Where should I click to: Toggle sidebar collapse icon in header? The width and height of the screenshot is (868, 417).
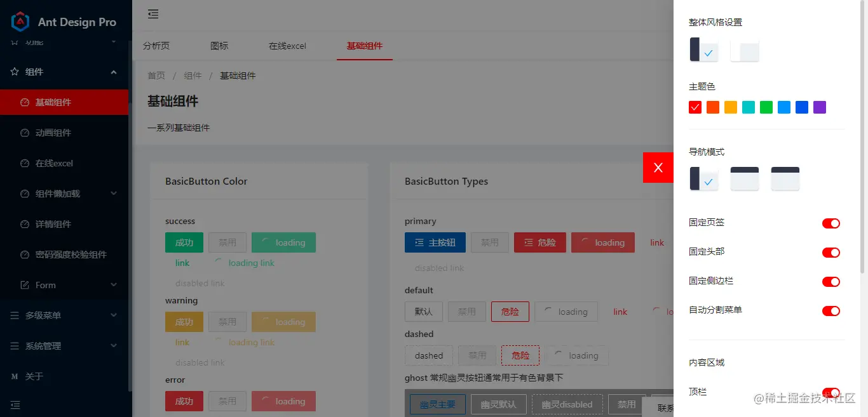coord(153,14)
